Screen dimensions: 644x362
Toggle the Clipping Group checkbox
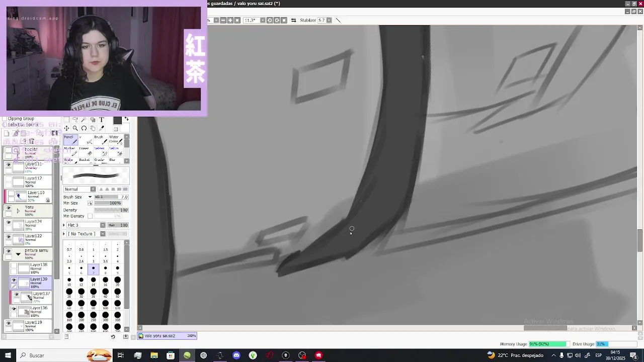pyautogui.click(x=5, y=119)
